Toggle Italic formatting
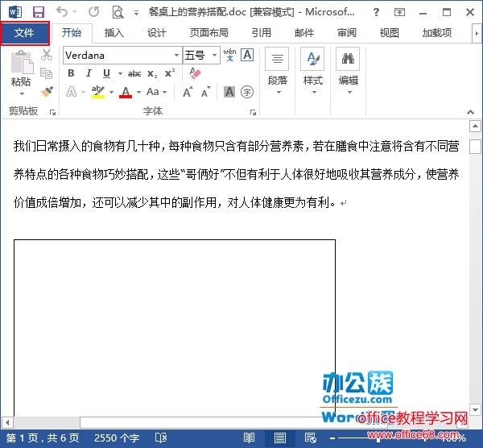Viewport: 483px width, 448px height. pyautogui.click(x=89, y=73)
